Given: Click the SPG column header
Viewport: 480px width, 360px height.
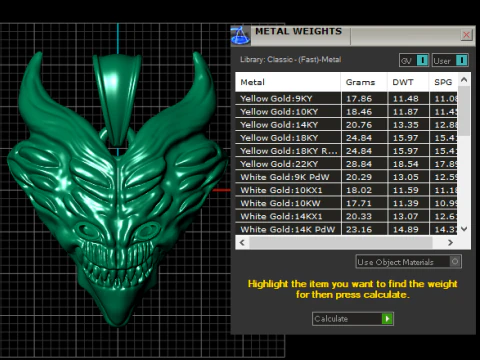Looking at the screenshot, I should click(443, 82).
